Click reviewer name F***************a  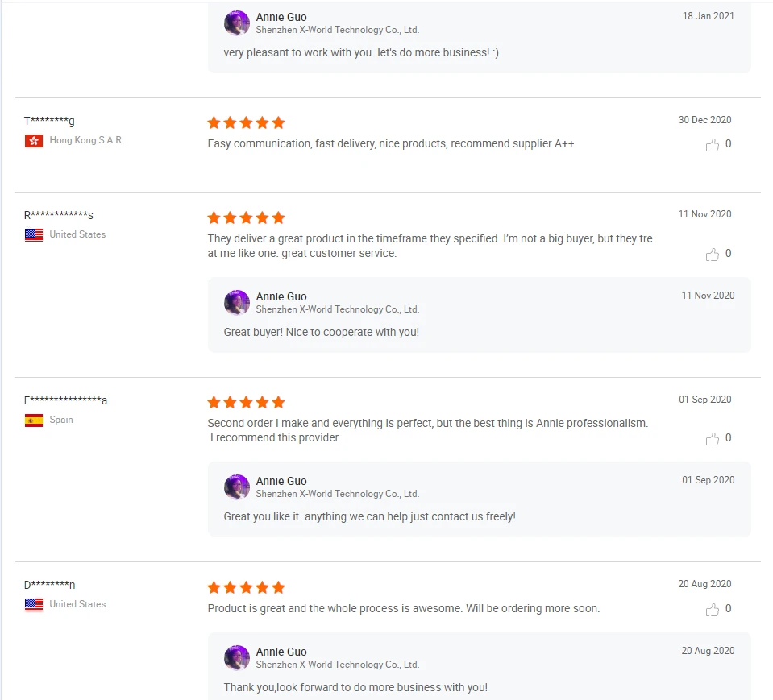[65, 400]
